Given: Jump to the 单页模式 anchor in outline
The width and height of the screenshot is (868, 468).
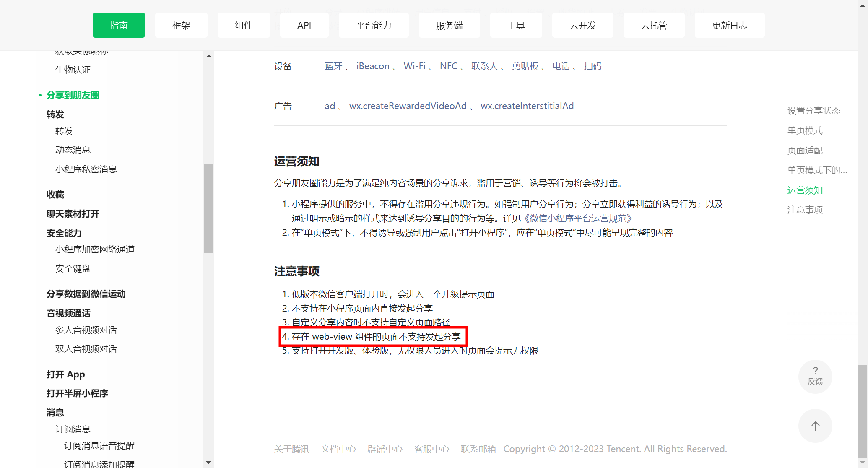Looking at the screenshot, I should coord(805,130).
